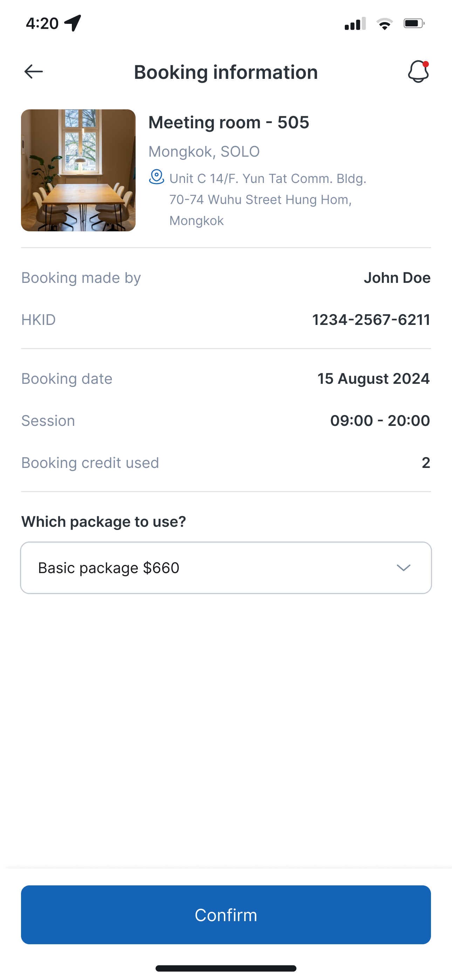Viewport: 452px width, 980px height.
Task: Tap the Booking information header title
Action: coord(226,72)
